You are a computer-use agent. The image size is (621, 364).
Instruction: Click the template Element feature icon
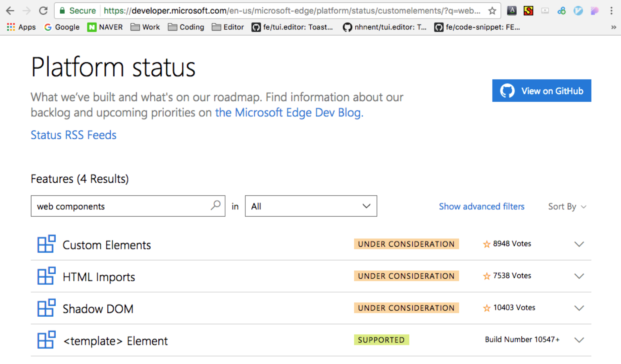pyautogui.click(x=46, y=340)
